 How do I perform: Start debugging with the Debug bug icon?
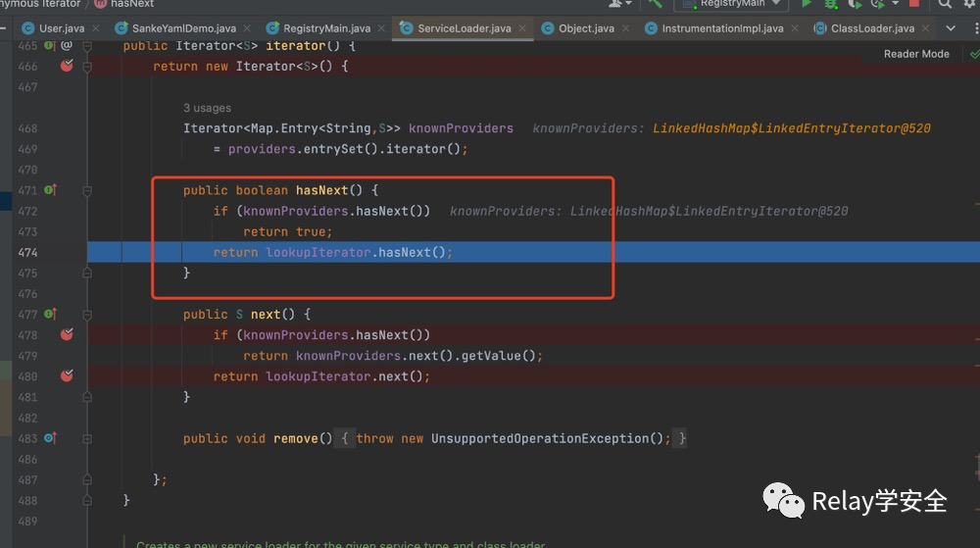831,4
